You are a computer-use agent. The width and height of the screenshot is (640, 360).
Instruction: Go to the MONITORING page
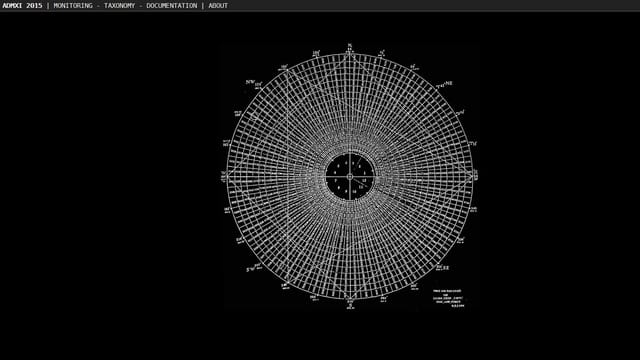tap(73, 6)
